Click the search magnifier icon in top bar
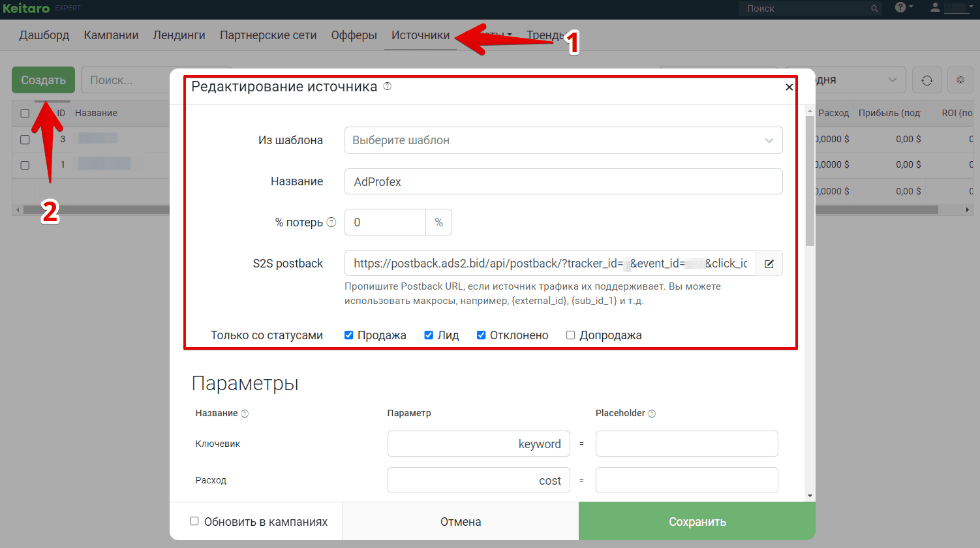 click(874, 8)
